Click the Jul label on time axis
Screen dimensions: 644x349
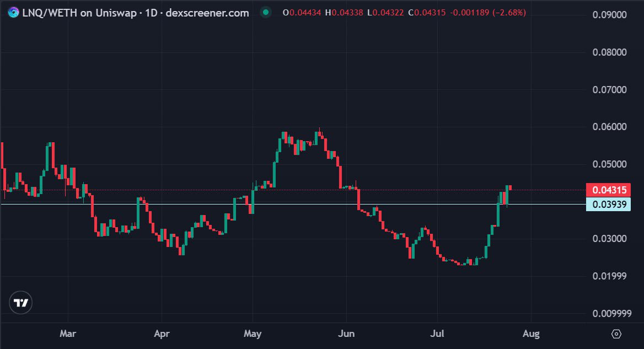437,334
